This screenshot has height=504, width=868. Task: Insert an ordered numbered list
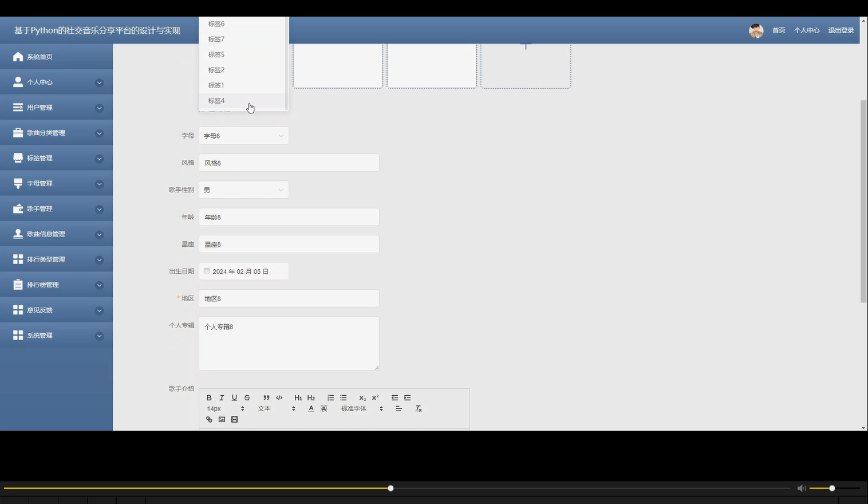[330, 397]
